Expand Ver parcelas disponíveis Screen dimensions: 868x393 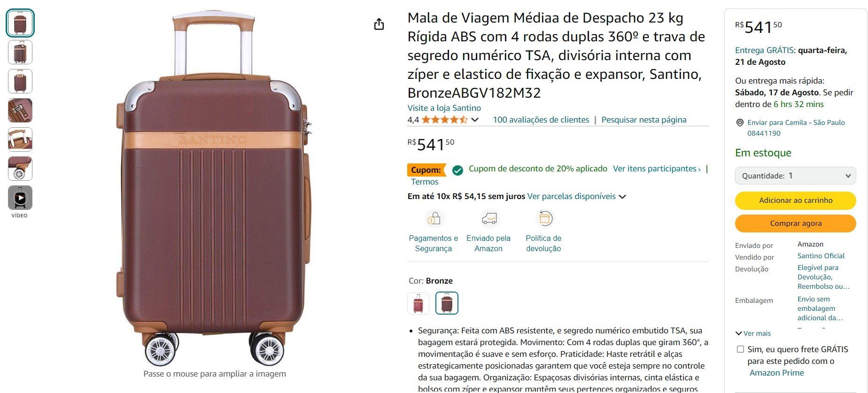[x=577, y=196]
